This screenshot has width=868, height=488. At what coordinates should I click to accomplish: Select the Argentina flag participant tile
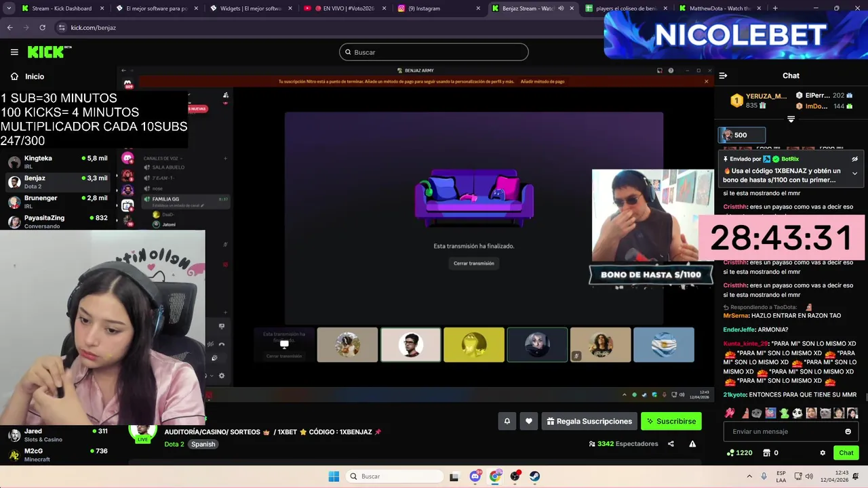(664, 345)
